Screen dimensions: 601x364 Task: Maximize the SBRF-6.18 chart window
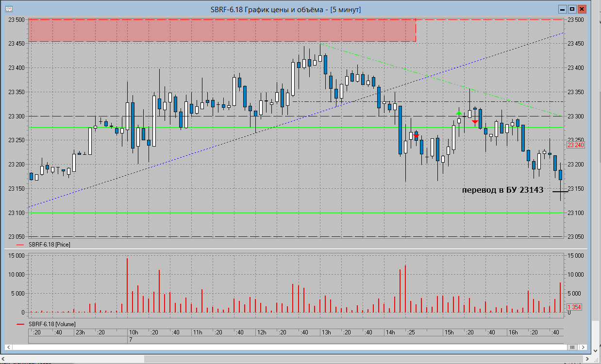(572, 9)
